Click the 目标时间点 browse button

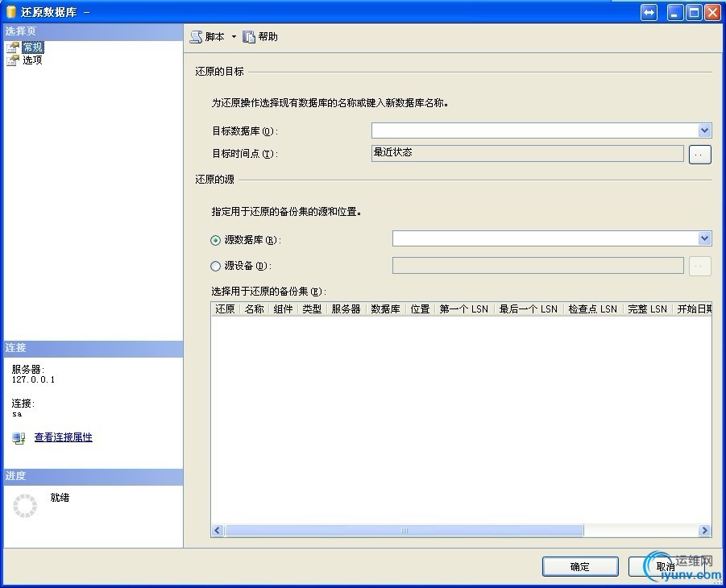pyautogui.click(x=699, y=154)
